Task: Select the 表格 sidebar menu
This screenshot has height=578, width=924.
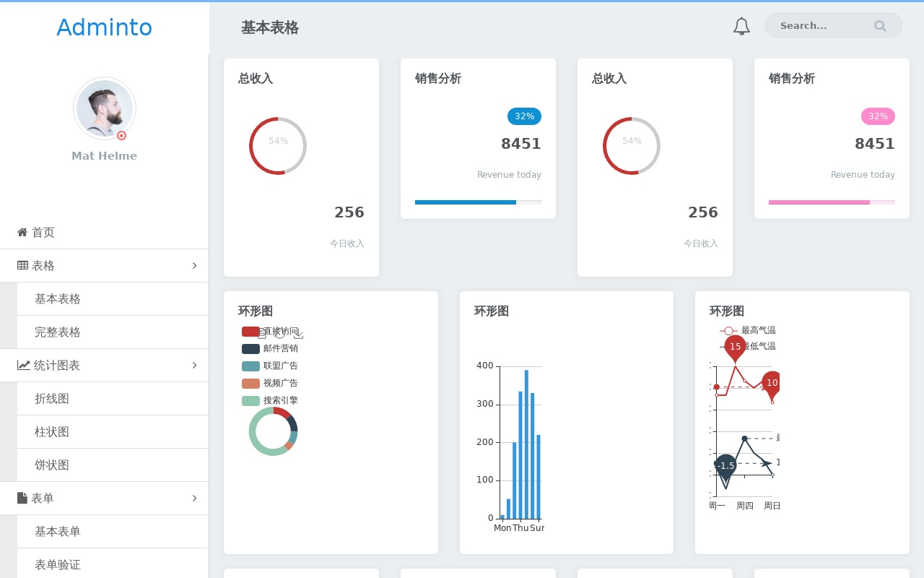Action: pos(104,265)
